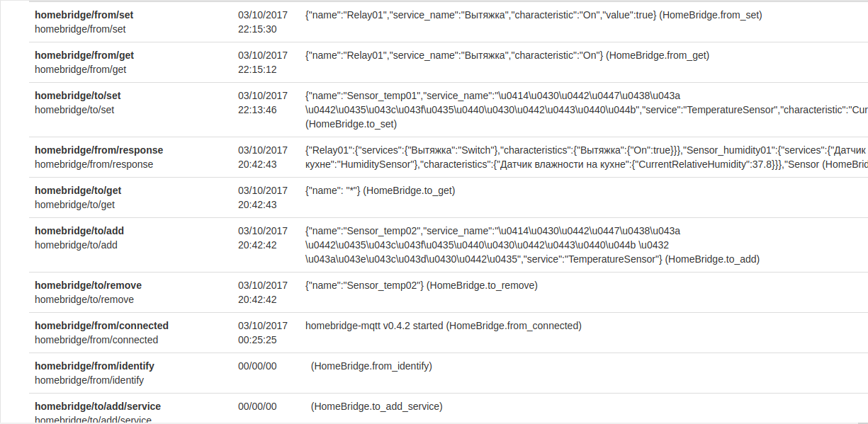868x424 pixels.
Task: Select the HomeBridge.from_get payload message
Action: (507, 55)
